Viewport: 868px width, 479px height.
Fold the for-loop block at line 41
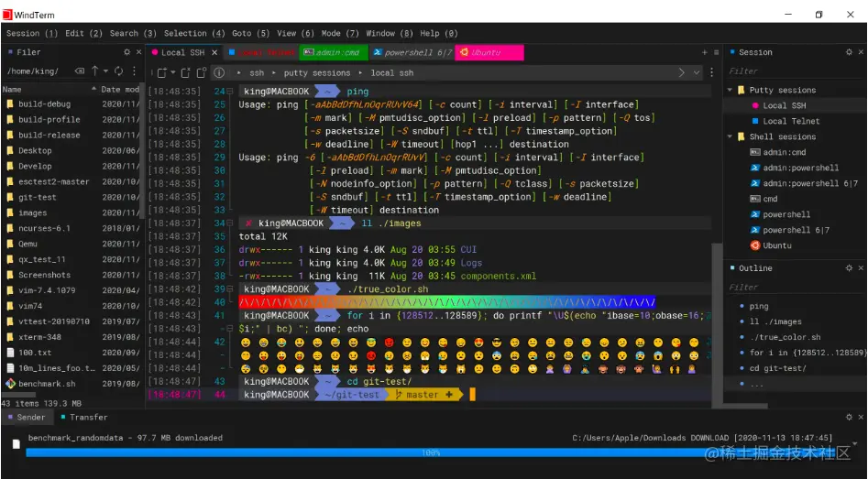[x=230, y=329]
